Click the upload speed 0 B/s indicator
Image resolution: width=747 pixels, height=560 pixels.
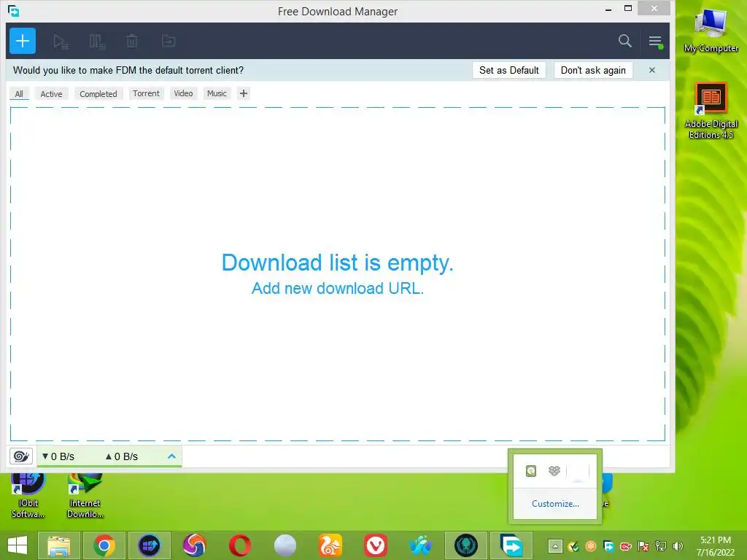(122, 456)
